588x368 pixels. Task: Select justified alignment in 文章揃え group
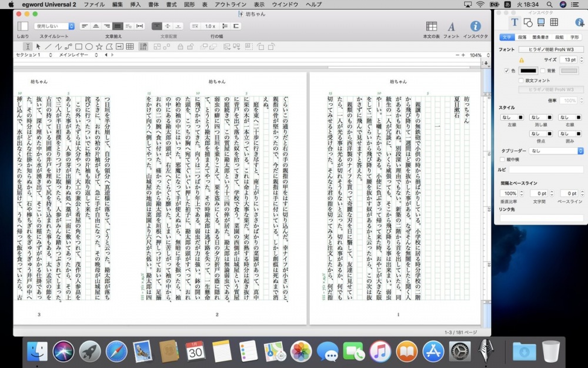[x=118, y=26]
